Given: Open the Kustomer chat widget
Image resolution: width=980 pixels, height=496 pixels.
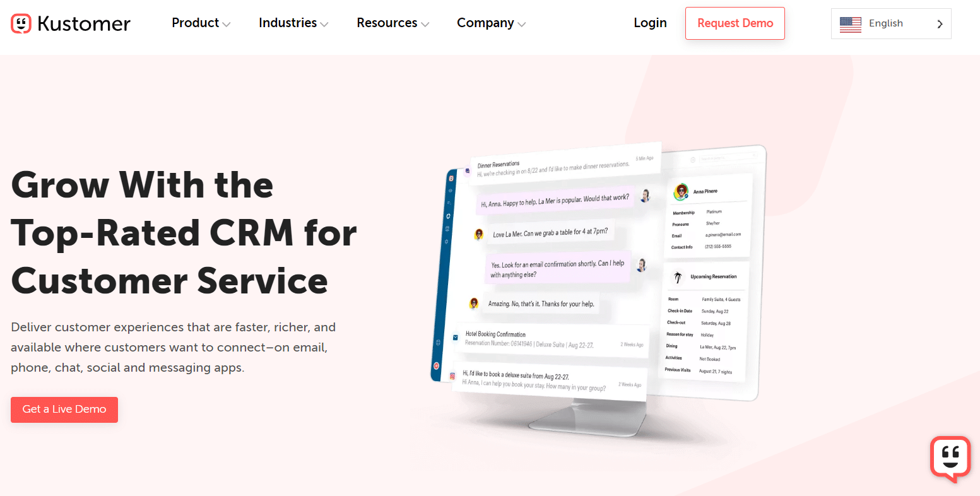Looking at the screenshot, I should [950, 458].
